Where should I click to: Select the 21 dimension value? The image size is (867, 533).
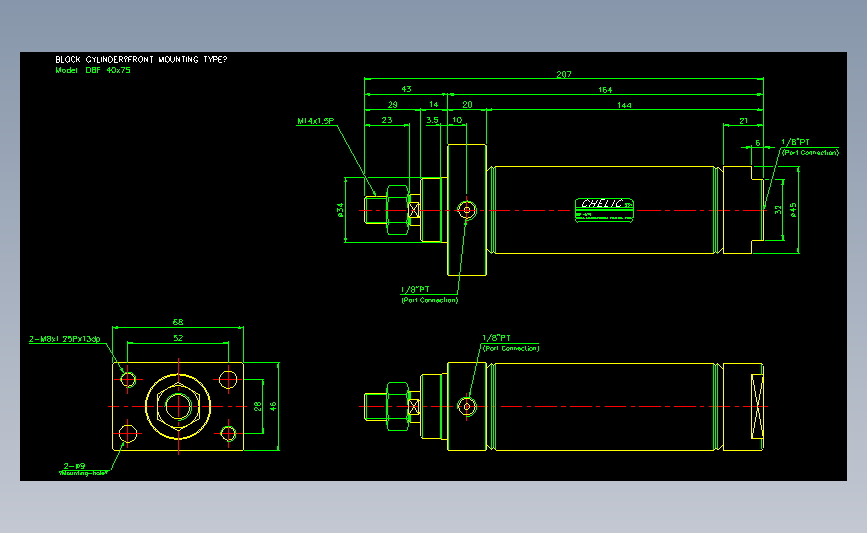coord(744,121)
